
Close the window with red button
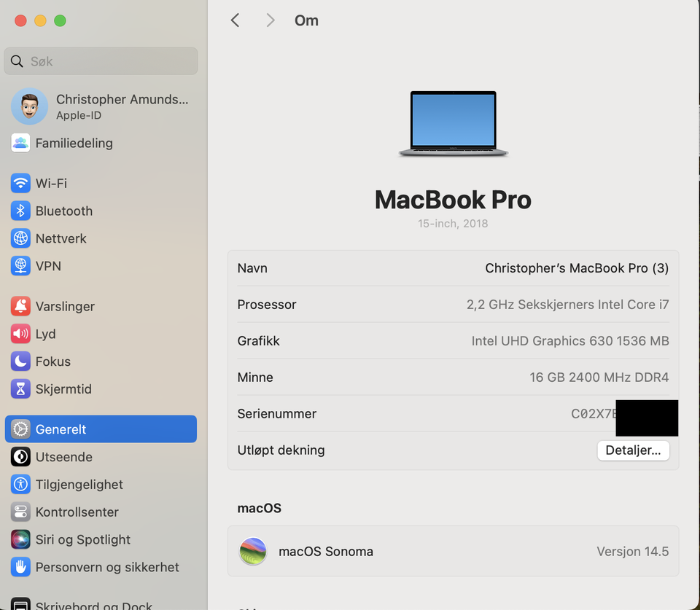point(20,20)
